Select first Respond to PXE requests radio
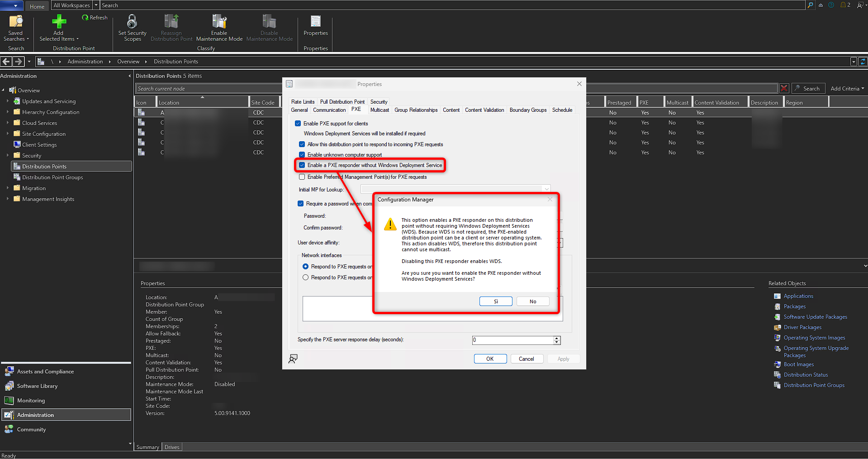868x459 pixels. (x=305, y=267)
